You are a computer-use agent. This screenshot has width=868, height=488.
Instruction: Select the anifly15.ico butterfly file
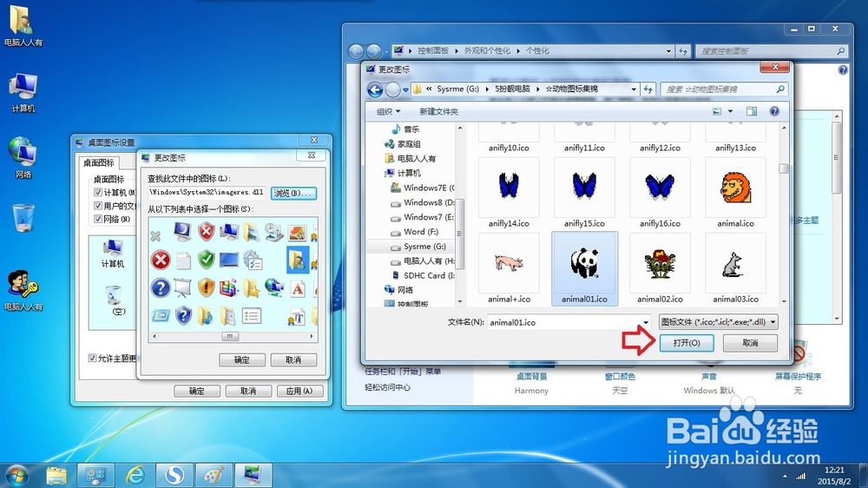pos(584,194)
